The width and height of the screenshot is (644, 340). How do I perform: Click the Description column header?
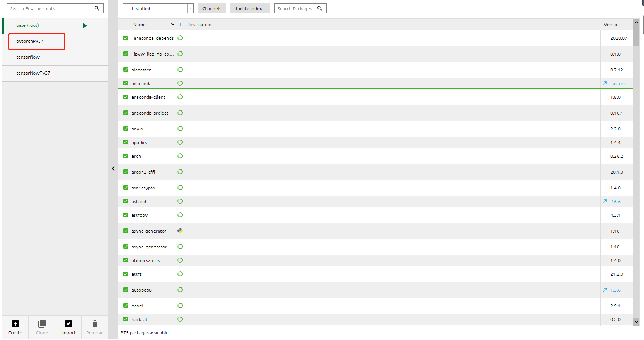click(x=199, y=25)
